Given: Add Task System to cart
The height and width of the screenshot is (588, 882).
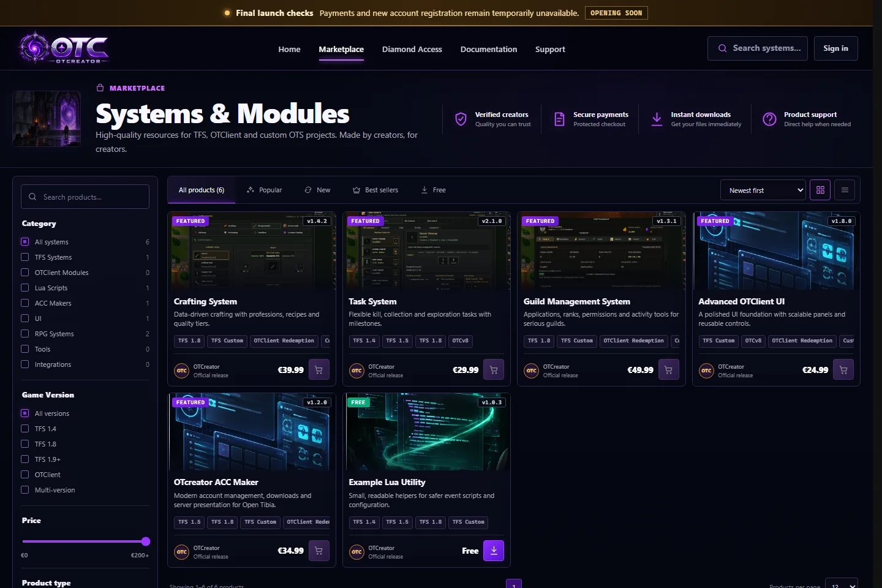Looking at the screenshot, I should click(494, 370).
